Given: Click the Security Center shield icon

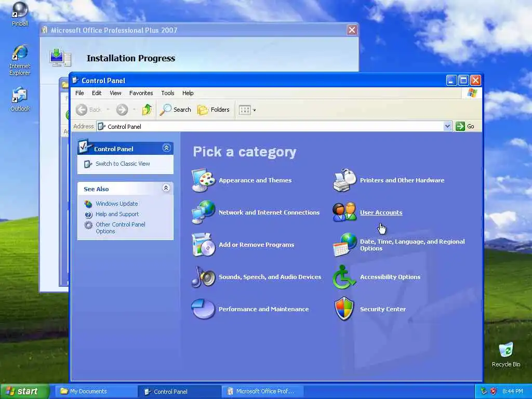Looking at the screenshot, I should point(344,309).
